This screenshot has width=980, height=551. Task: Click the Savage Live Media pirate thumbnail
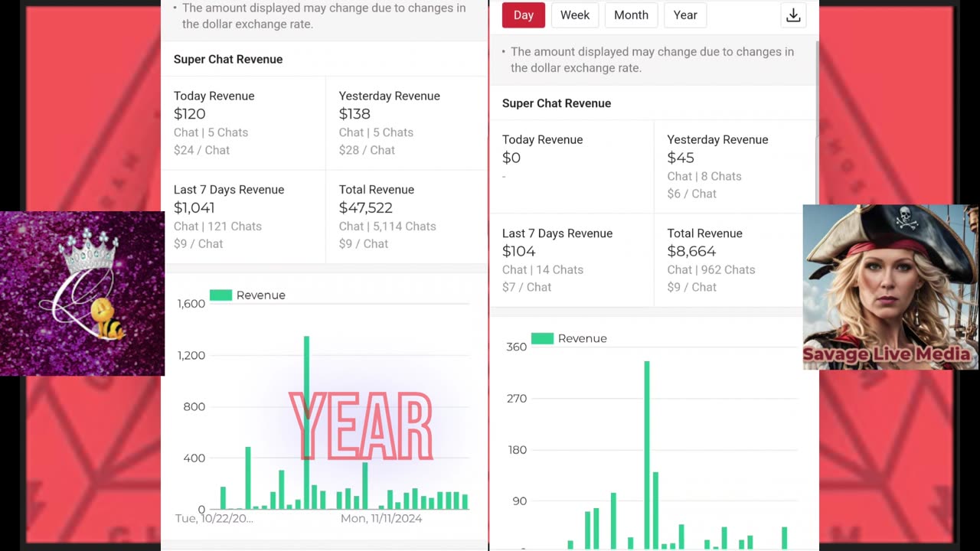point(890,287)
